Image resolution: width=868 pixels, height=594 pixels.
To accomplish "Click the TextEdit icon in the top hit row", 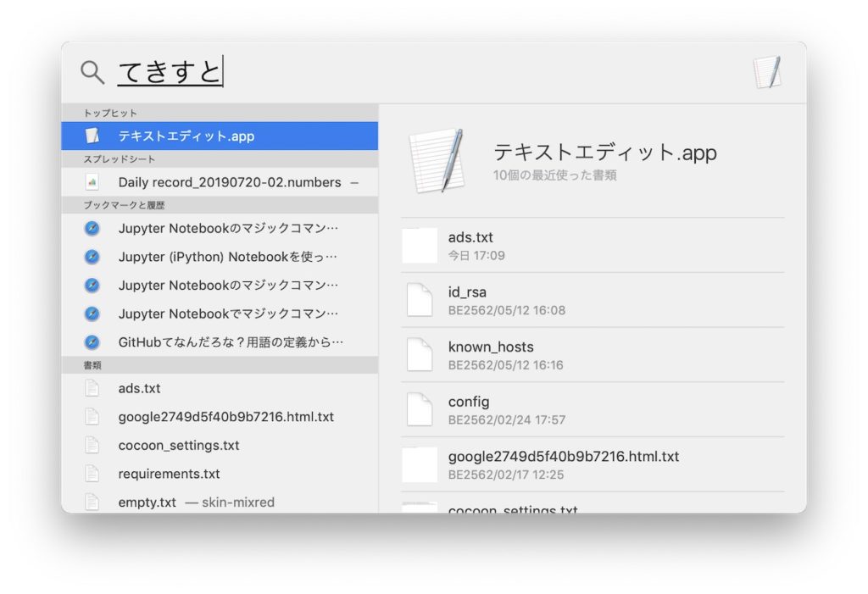I will (x=92, y=136).
